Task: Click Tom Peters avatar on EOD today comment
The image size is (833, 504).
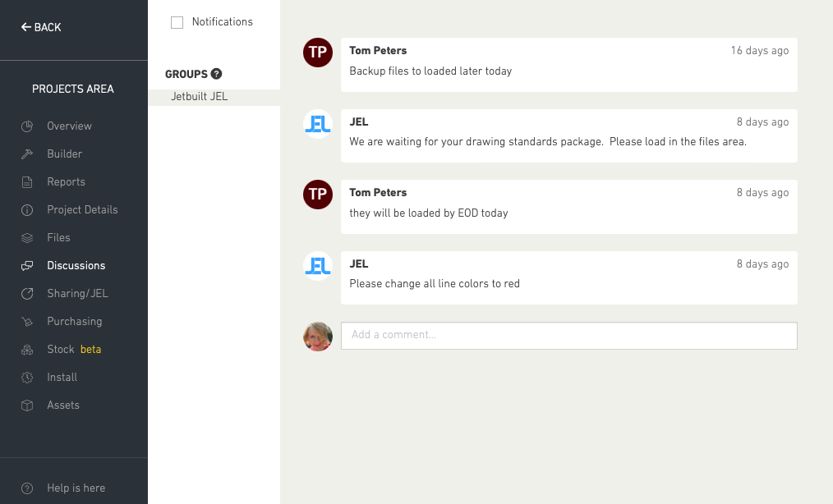Action: click(318, 195)
